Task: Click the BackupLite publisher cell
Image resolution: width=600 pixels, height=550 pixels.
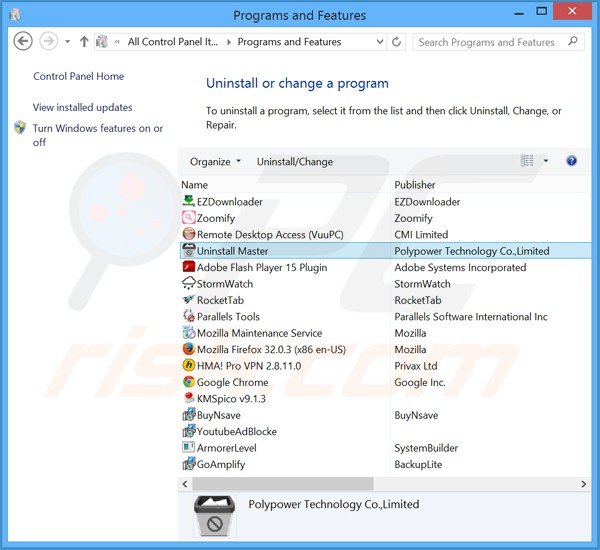Action: [x=418, y=464]
